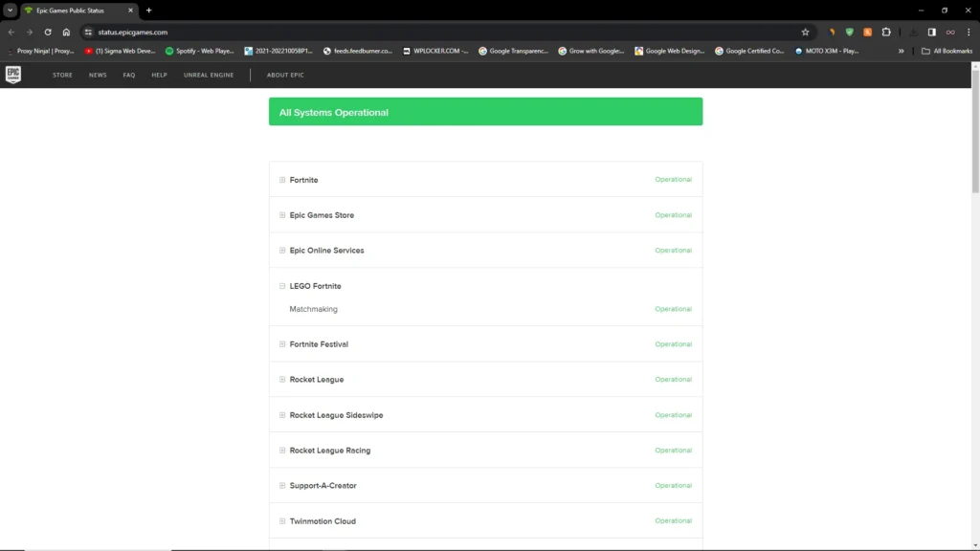The image size is (980, 551).
Task: Open the Grow with Google bookmark
Action: click(591, 51)
